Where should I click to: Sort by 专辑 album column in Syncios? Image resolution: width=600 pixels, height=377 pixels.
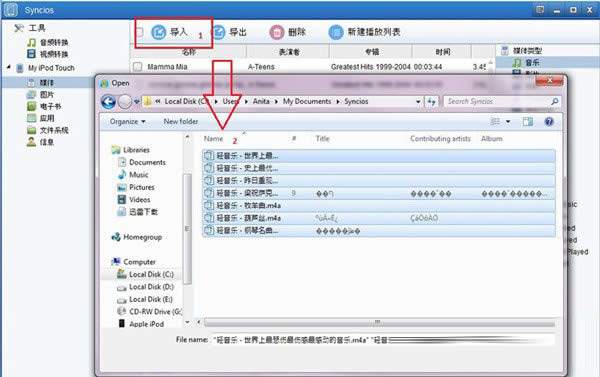(371, 52)
